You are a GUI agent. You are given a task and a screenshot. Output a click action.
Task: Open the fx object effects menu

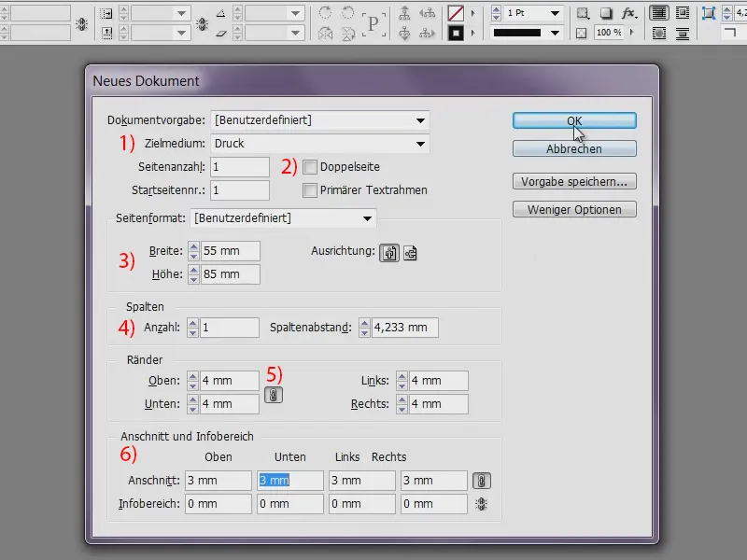[x=628, y=13]
